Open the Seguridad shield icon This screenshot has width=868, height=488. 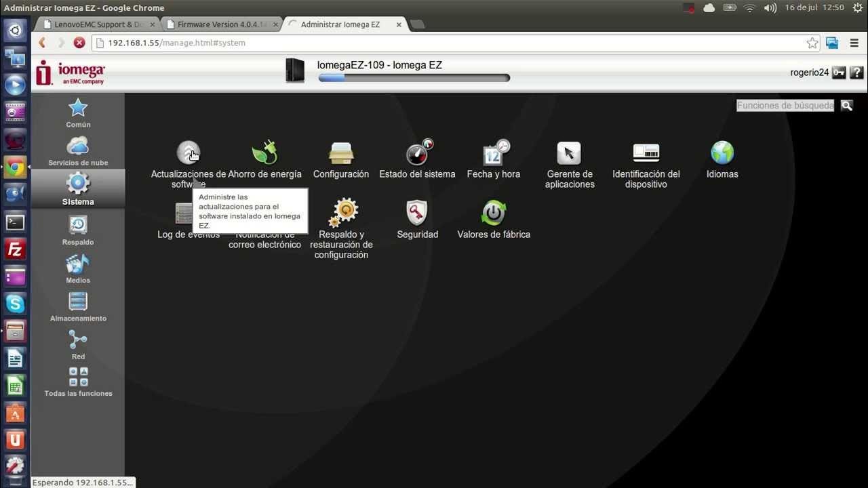click(417, 213)
